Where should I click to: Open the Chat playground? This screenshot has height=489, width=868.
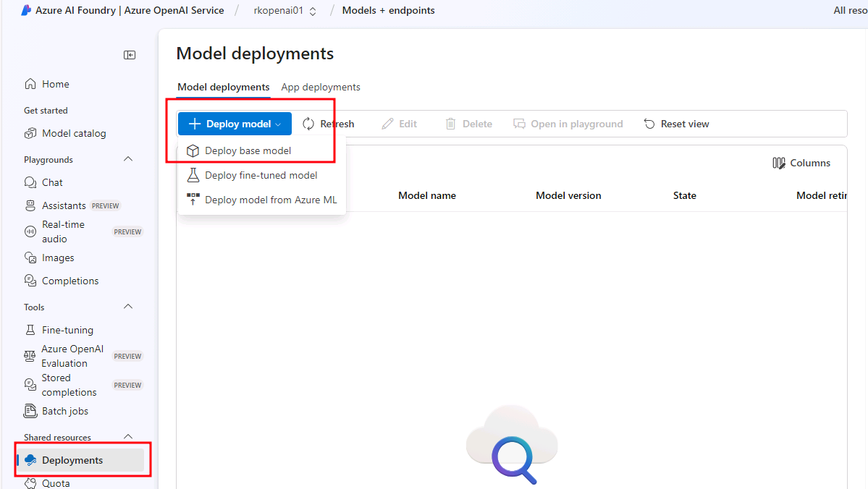tap(52, 182)
